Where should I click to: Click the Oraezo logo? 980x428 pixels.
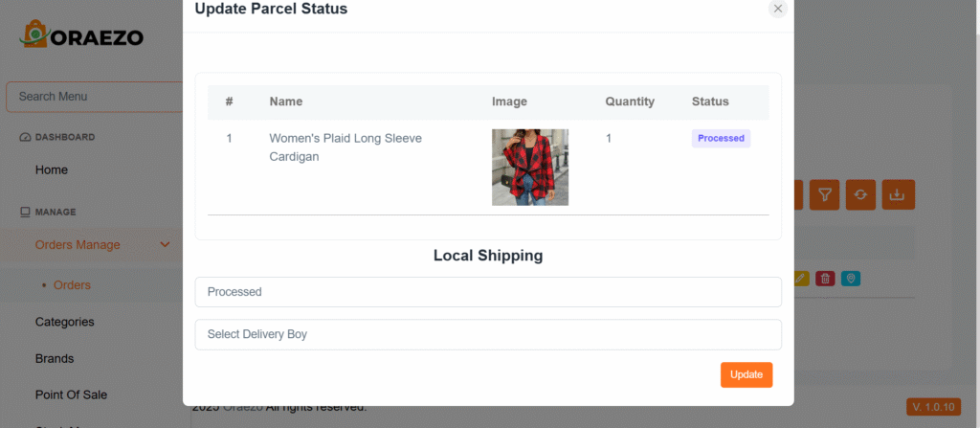pyautogui.click(x=82, y=36)
